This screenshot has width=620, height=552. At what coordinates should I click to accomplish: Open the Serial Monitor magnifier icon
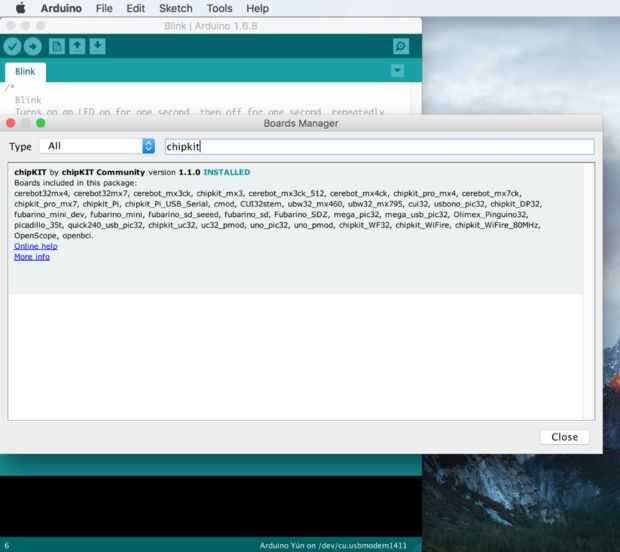pyautogui.click(x=401, y=46)
